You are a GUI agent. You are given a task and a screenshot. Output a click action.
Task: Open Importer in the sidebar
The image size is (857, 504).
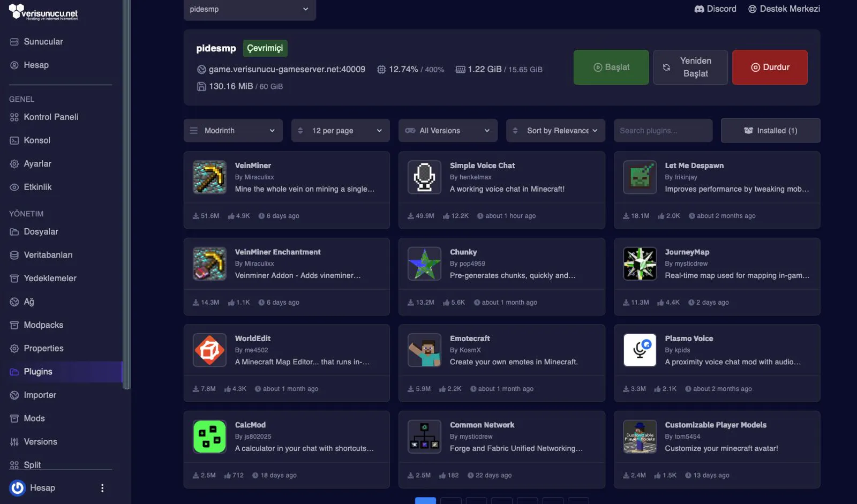coord(40,395)
